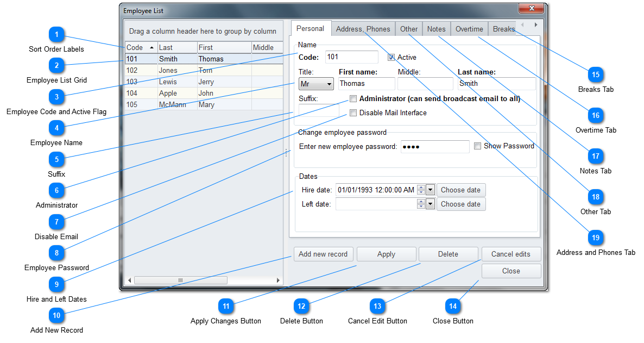
Task: Switch to the Address, Phones tab
Action: (363, 29)
